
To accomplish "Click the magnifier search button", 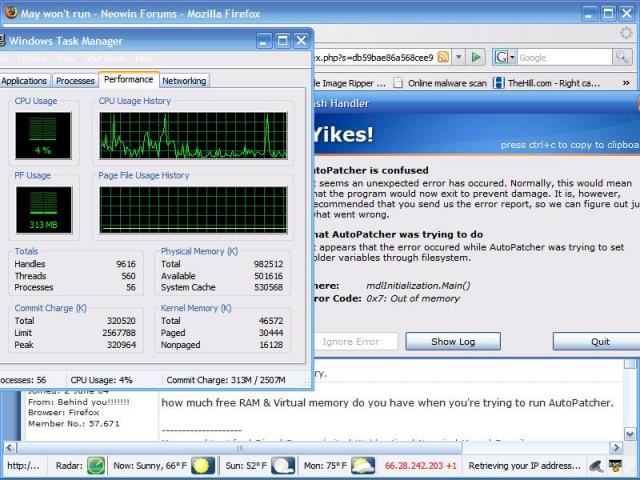I will [x=622, y=57].
